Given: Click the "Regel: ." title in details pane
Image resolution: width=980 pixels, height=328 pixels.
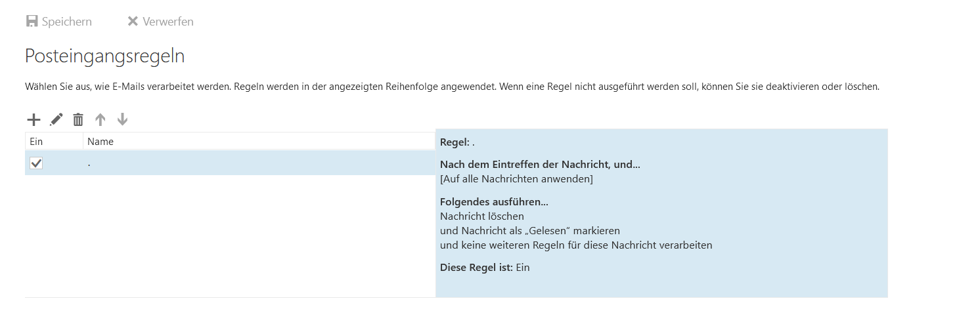Looking at the screenshot, I should point(457,142).
